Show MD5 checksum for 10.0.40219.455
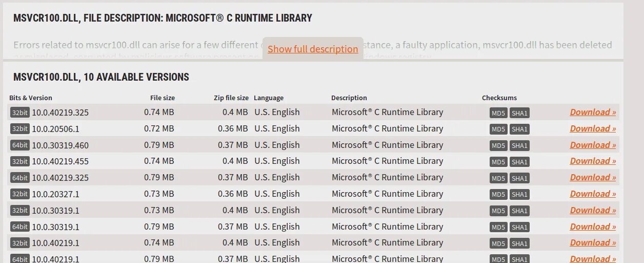This screenshot has height=263, width=644. [x=498, y=162]
